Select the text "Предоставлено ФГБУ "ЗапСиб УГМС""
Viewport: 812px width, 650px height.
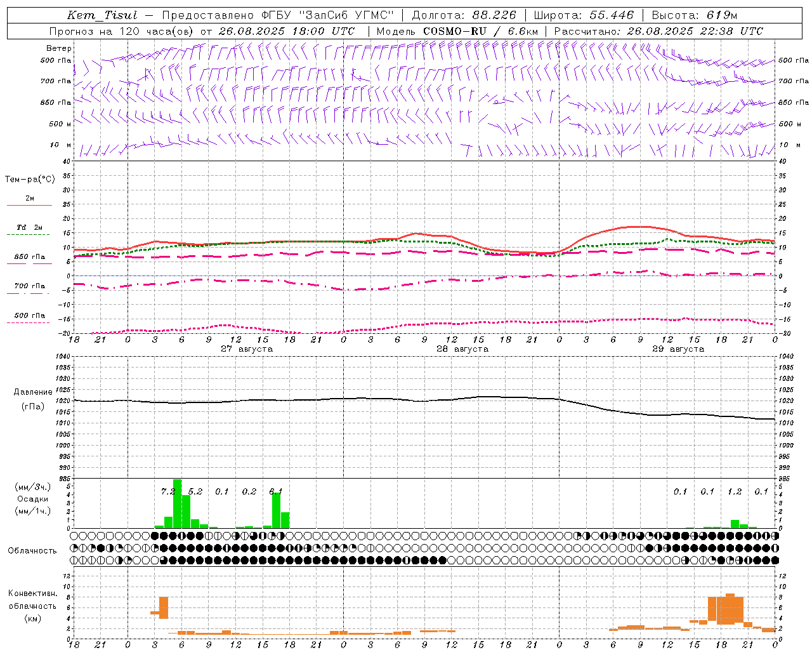[278, 15]
